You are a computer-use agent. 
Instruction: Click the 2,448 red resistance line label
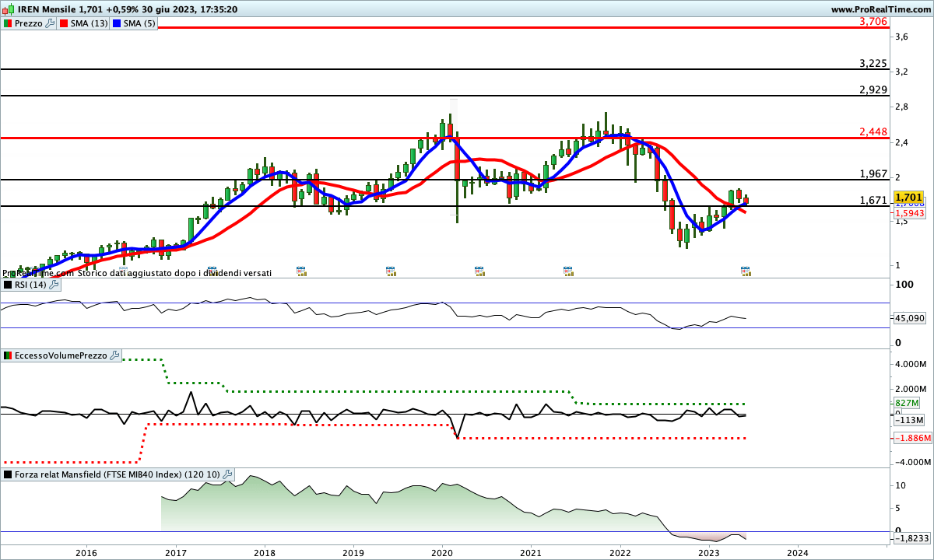[873, 132]
